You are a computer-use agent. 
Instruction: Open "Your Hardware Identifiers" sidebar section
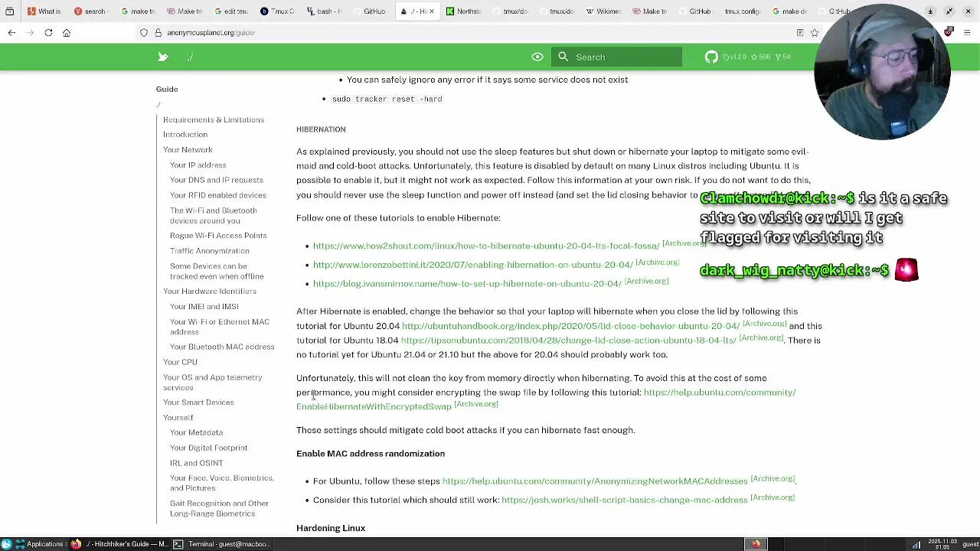point(210,292)
